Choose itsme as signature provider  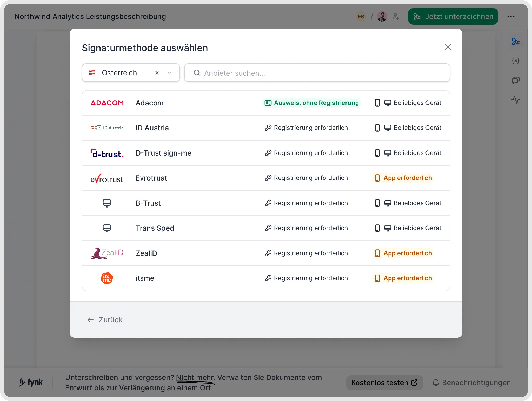(x=266, y=278)
